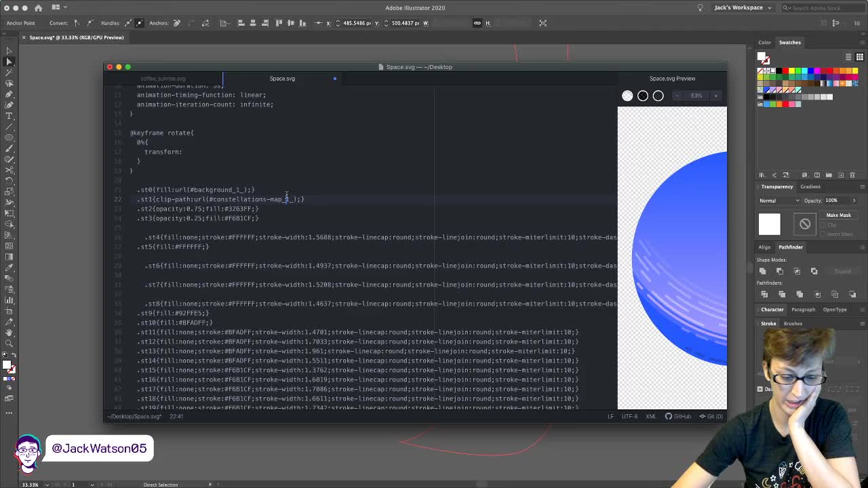This screenshot has width=868, height=488.
Task: Open the zoom level dropdown at bottom left
Action: pyautogui.click(x=31, y=485)
